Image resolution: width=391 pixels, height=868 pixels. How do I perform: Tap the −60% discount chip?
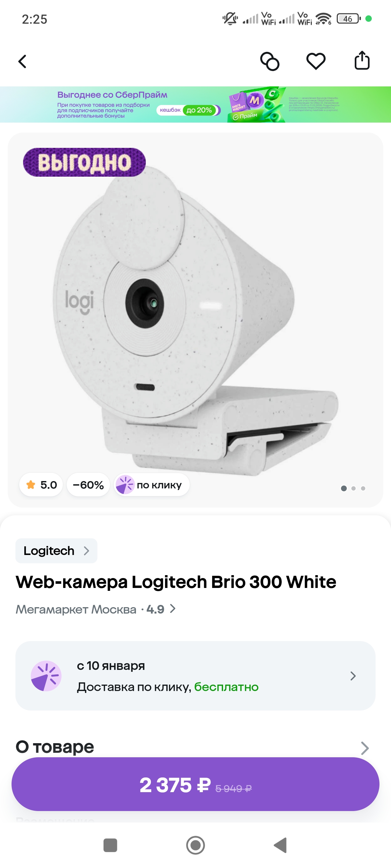tap(88, 485)
